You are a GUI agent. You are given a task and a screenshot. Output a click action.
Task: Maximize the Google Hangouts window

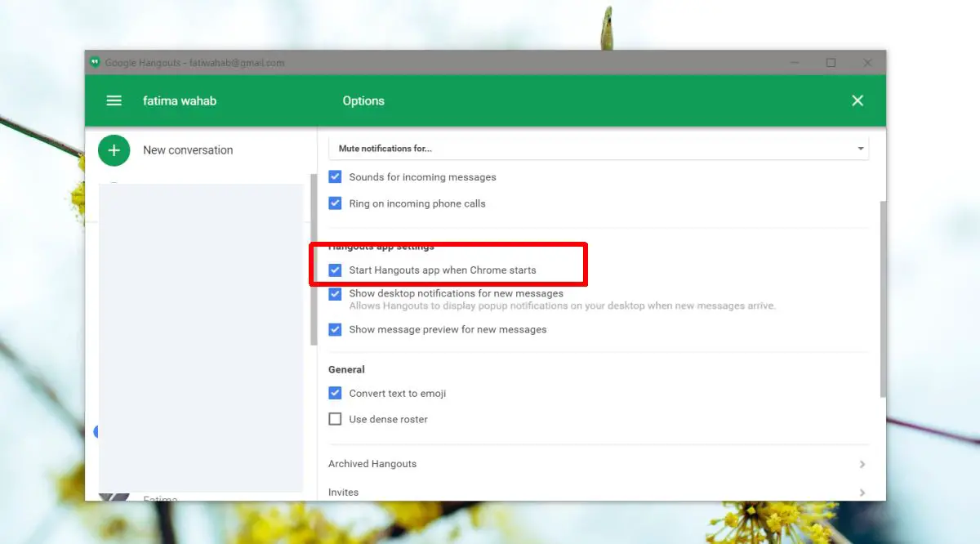[x=831, y=63]
